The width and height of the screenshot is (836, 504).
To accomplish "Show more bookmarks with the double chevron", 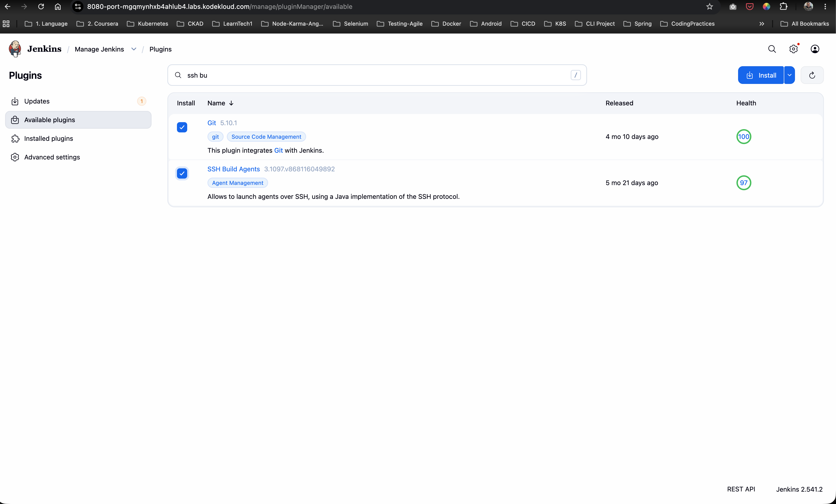I will [x=762, y=24].
